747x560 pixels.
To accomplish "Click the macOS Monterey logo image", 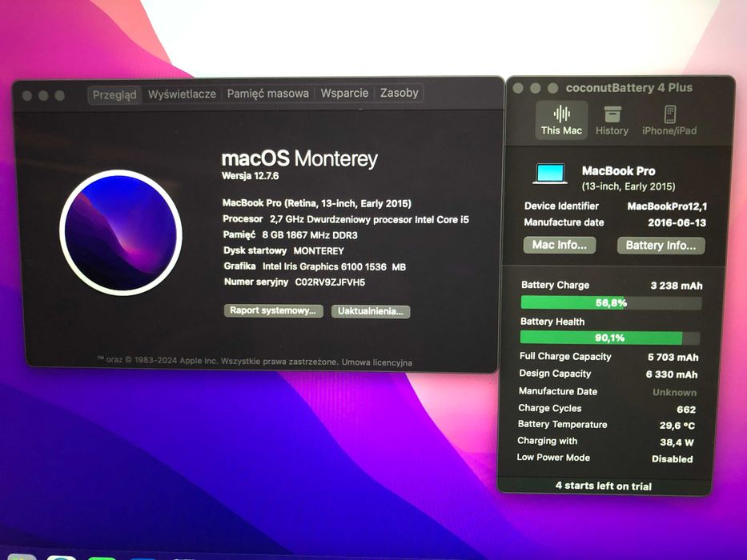I will click(x=121, y=232).
